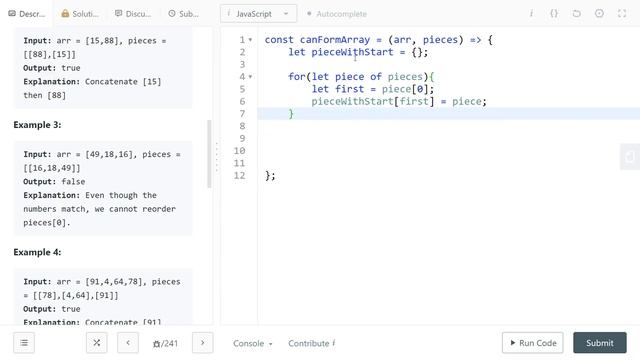Click the panel divider drag handle
This screenshot has width=640, height=360.
[x=217, y=157]
